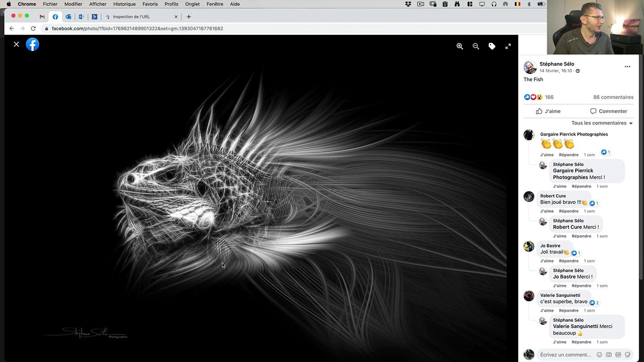Image resolution: width=644 pixels, height=362 pixels.
Task: Open the reactions list showing 166
Action: click(539, 97)
